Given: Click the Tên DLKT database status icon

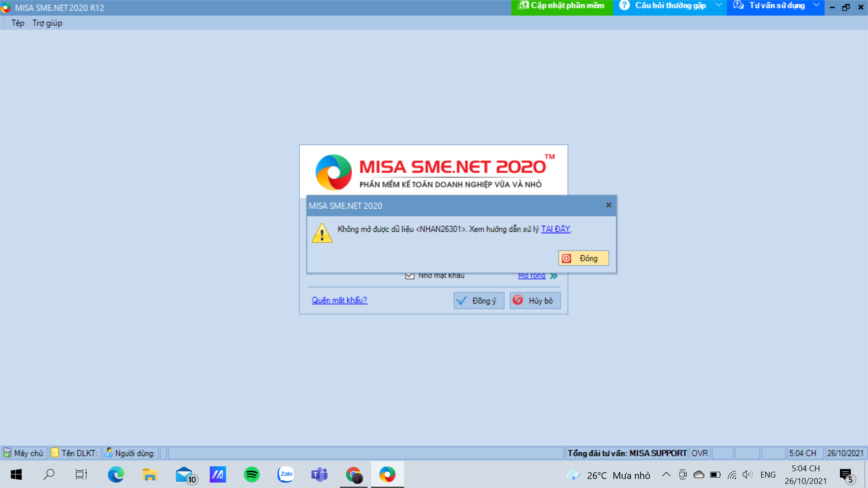Looking at the screenshot, I should [55, 453].
